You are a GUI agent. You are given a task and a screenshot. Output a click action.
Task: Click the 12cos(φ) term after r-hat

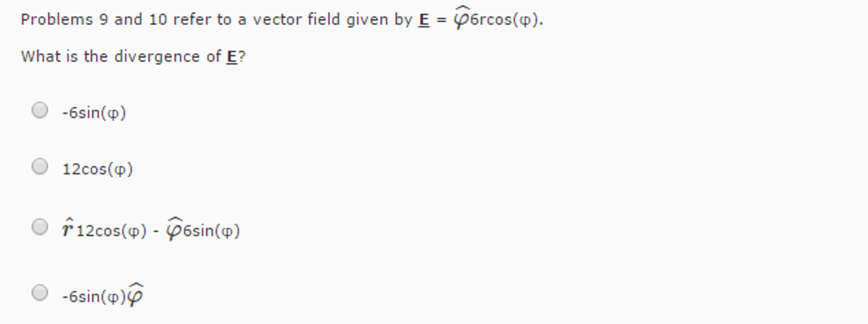click(112, 231)
